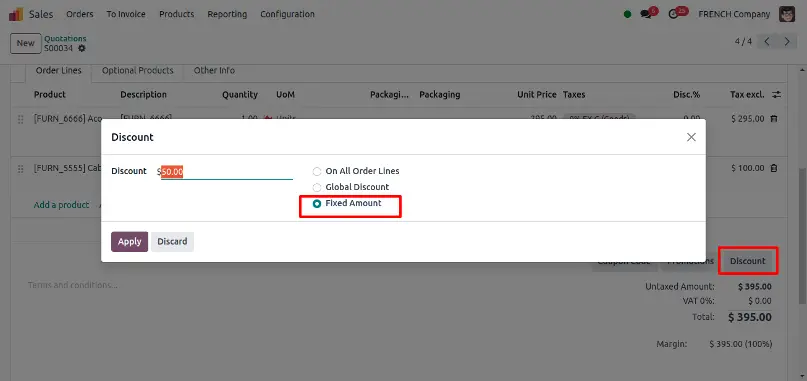Click the Apply button

point(130,241)
